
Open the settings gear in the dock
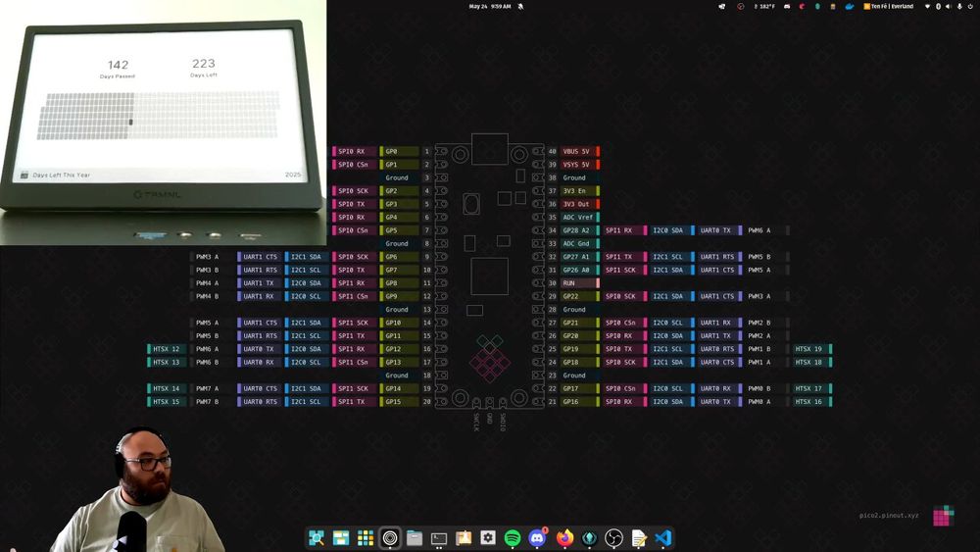tap(488, 538)
